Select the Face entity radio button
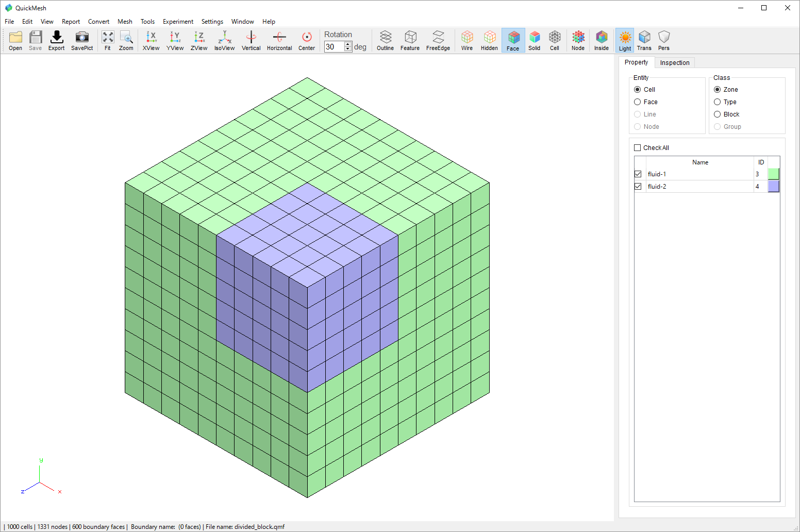Viewport: 800px width, 532px height. [x=638, y=102]
